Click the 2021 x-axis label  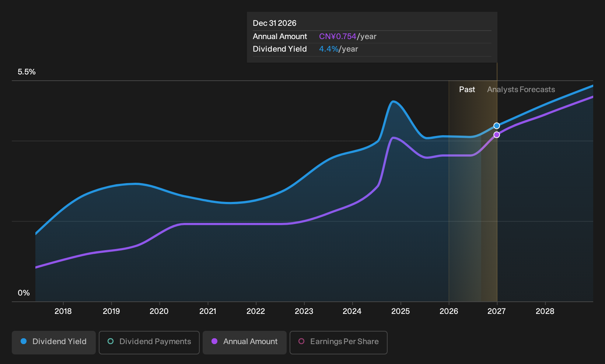tap(208, 311)
